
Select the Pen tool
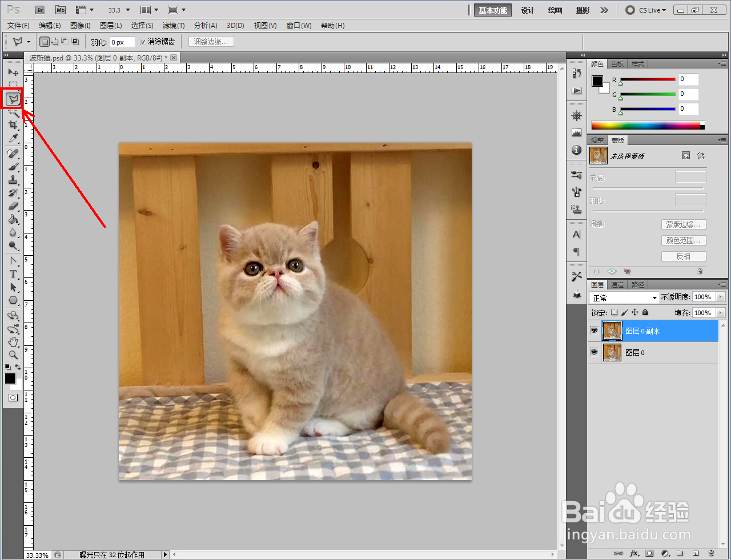click(13, 261)
